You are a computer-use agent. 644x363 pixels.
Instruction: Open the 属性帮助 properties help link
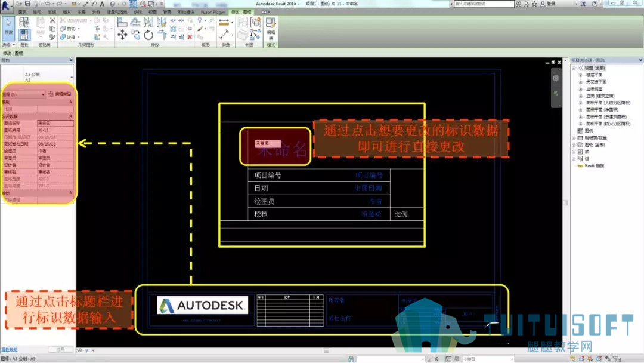(x=9, y=350)
